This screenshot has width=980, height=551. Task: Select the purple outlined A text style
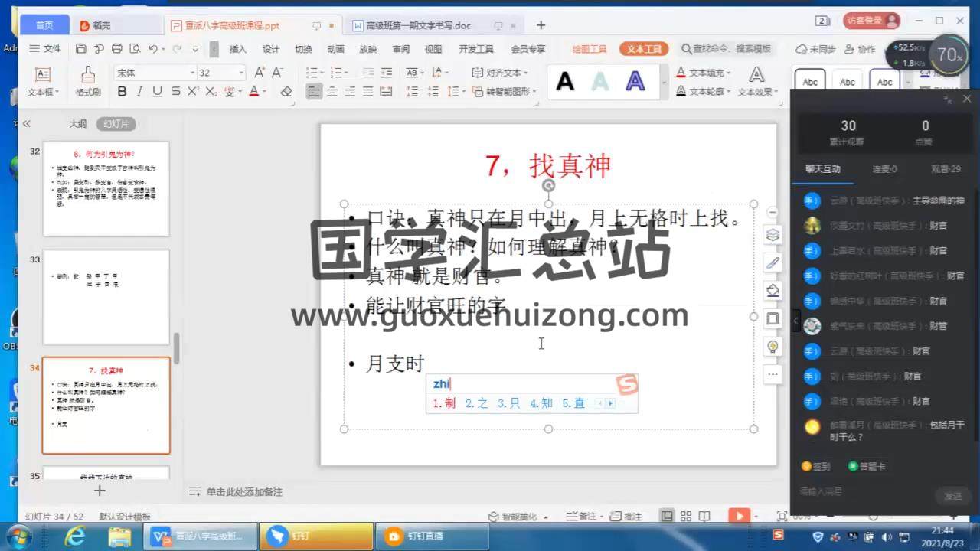(635, 81)
